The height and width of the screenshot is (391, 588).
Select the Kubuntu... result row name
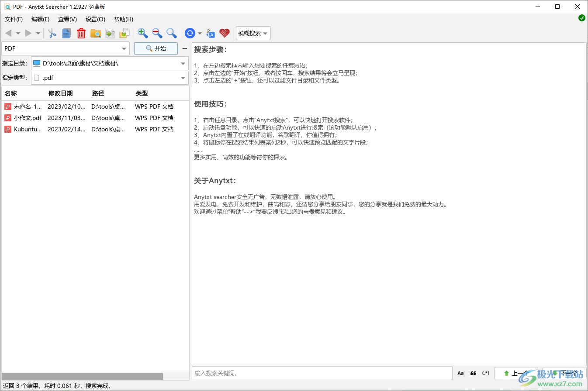[x=28, y=129]
